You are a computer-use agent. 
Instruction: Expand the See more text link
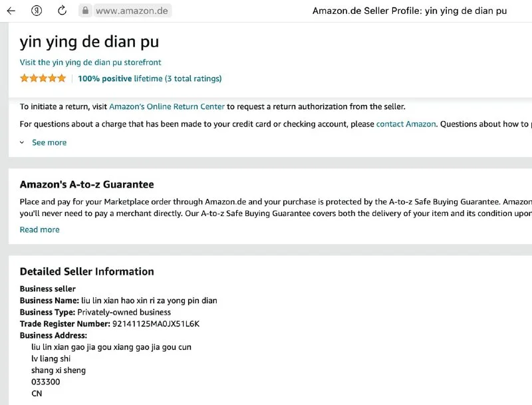49,142
